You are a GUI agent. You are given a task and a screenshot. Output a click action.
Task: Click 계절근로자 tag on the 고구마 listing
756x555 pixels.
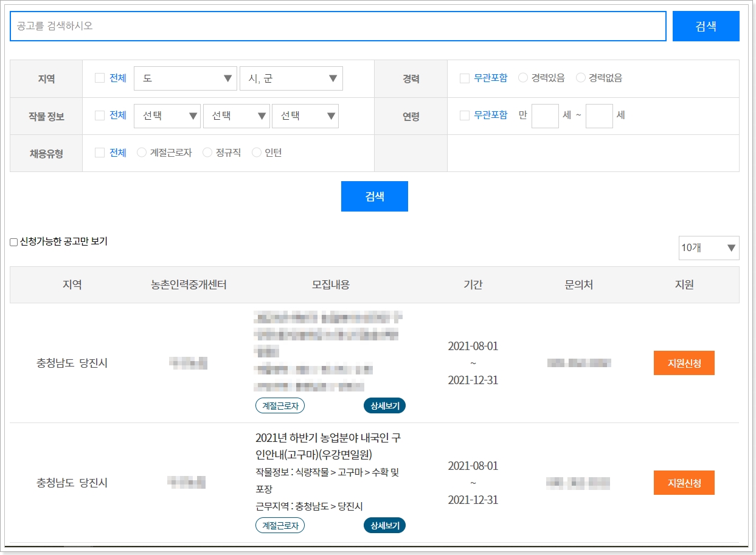point(280,525)
